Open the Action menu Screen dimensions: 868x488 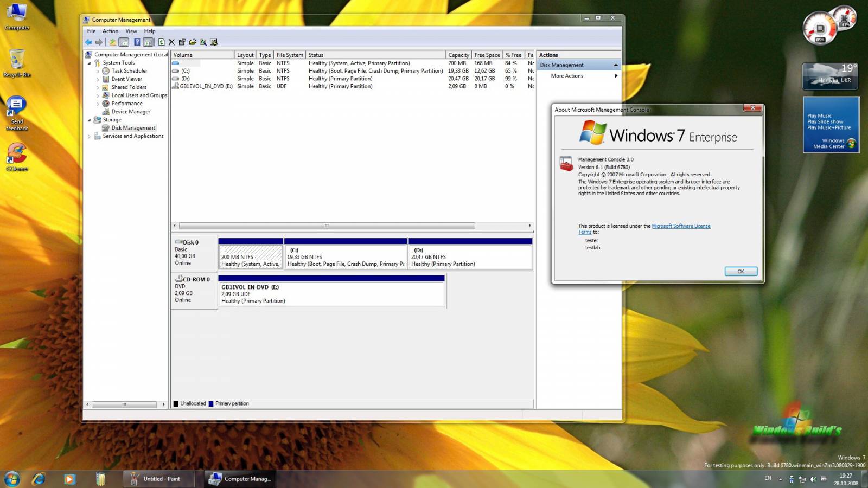click(110, 31)
